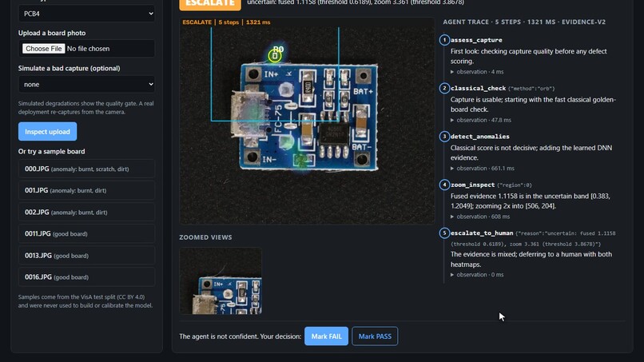Click the 'ESCALATE | 5 steps | 1321 ms' overlay label

(226, 22)
